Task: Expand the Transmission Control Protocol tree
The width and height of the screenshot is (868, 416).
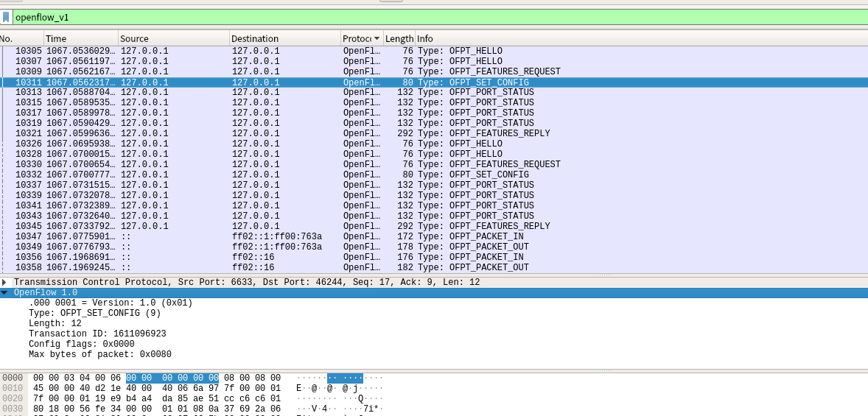Action: coord(4,282)
